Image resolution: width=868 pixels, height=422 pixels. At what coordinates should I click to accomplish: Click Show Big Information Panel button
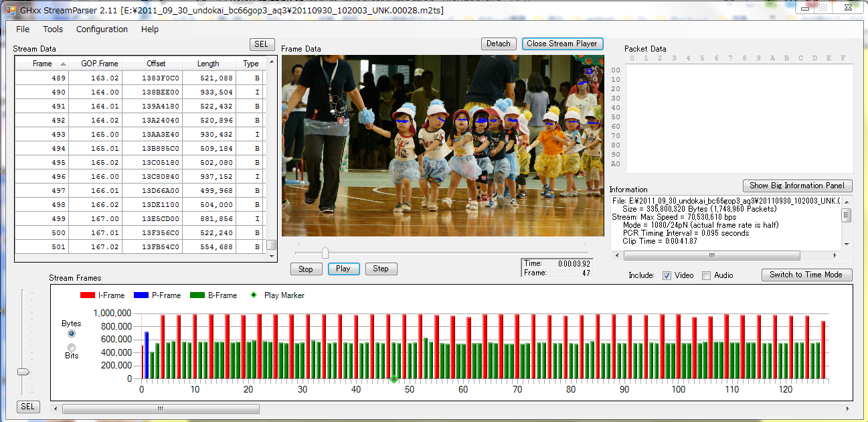[x=797, y=186]
